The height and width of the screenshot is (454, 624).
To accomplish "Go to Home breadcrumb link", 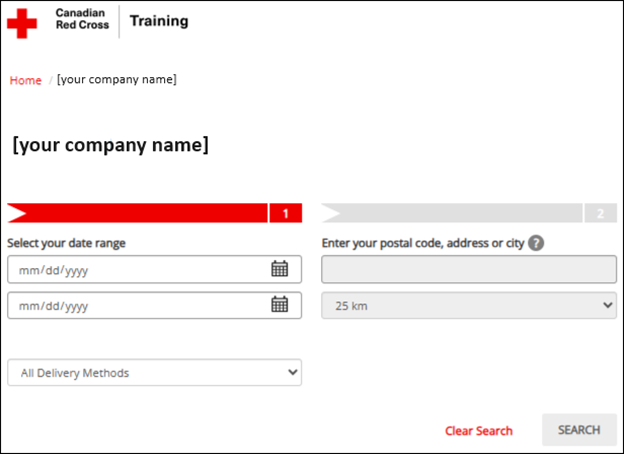I will [x=25, y=80].
